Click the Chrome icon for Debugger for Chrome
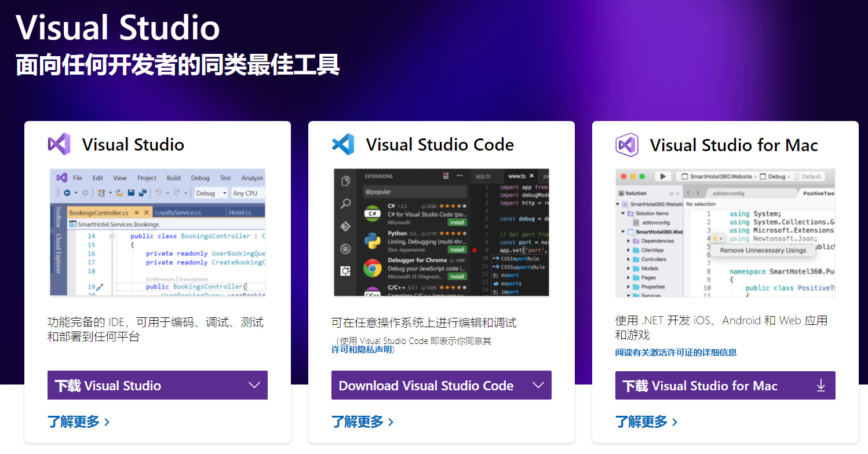Image resolution: width=868 pixels, height=454 pixels. pyautogui.click(x=373, y=268)
